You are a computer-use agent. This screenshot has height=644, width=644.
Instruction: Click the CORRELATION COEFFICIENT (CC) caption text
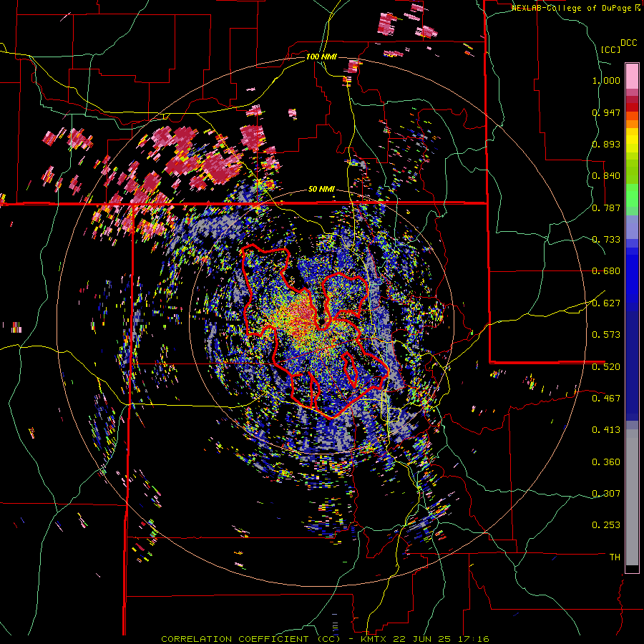pyautogui.click(x=250, y=639)
